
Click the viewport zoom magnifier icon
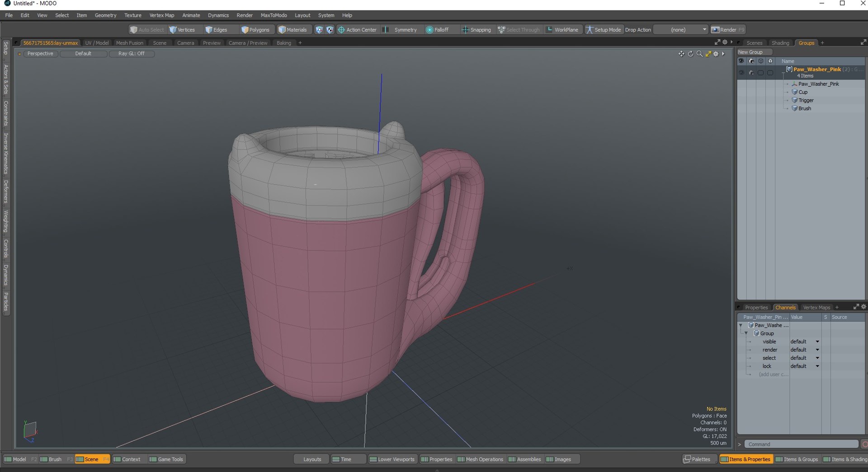(x=699, y=54)
